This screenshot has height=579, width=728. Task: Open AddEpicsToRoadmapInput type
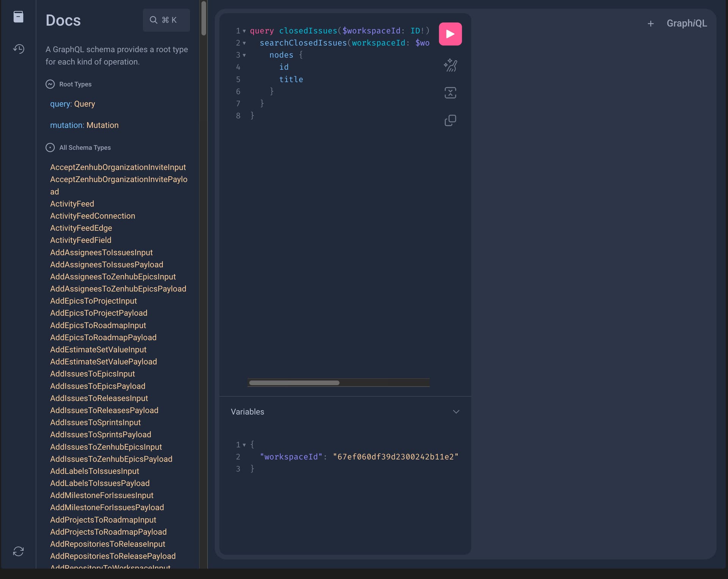(98, 325)
